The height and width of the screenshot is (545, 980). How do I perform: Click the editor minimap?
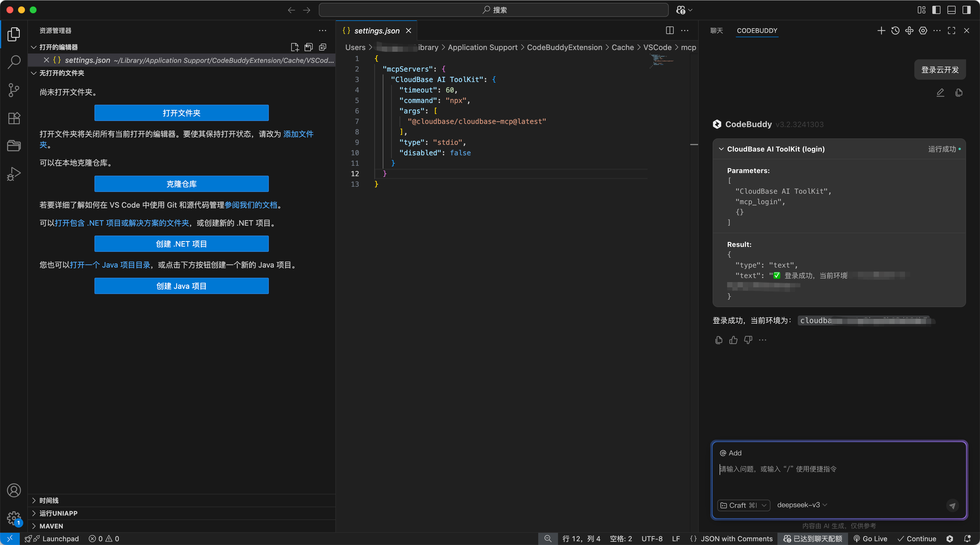662,61
